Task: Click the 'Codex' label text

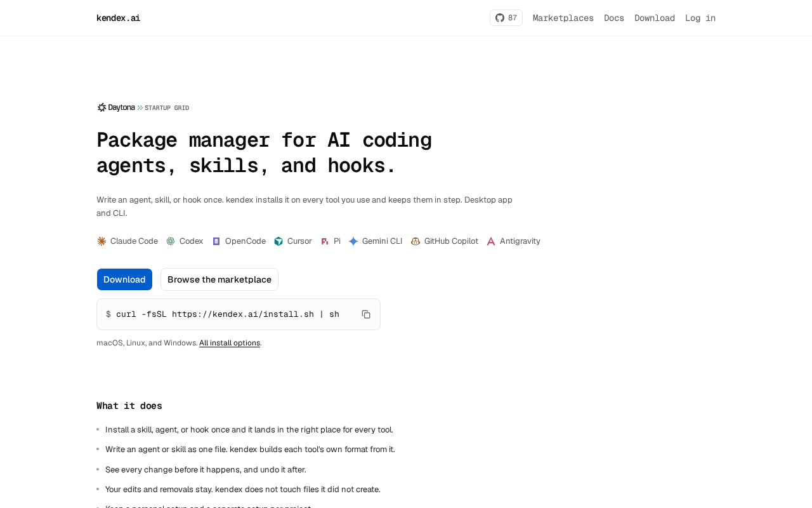Action: pos(192,241)
